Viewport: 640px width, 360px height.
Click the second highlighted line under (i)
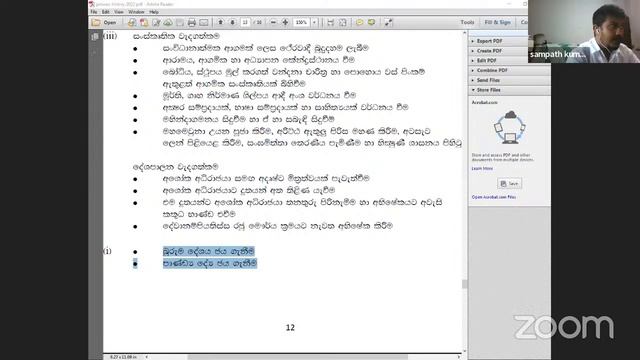(x=210, y=264)
